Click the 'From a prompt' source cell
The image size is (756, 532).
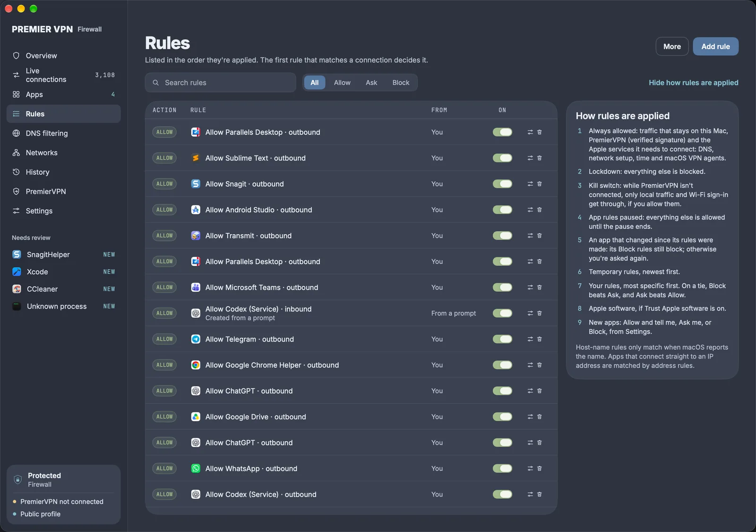coord(454,313)
